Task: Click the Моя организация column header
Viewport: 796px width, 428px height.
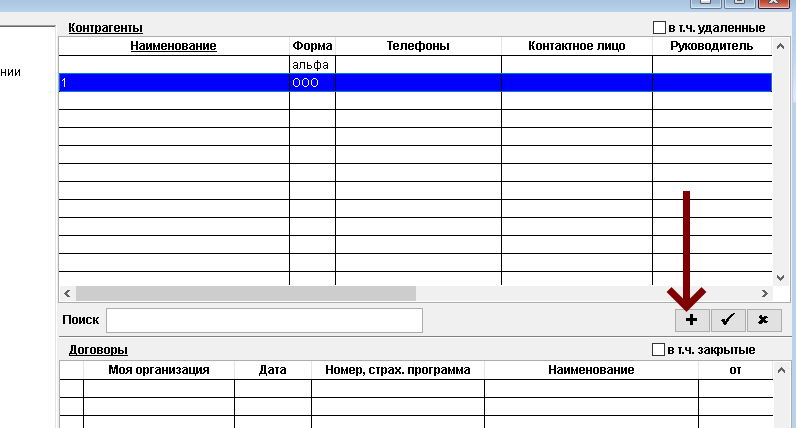Action: 158,370
